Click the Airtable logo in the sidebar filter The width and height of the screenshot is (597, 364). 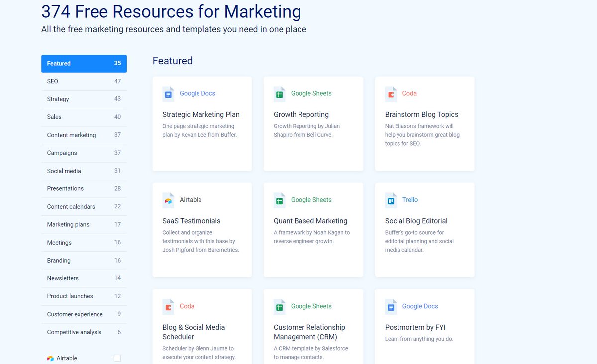[x=50, y=358]
